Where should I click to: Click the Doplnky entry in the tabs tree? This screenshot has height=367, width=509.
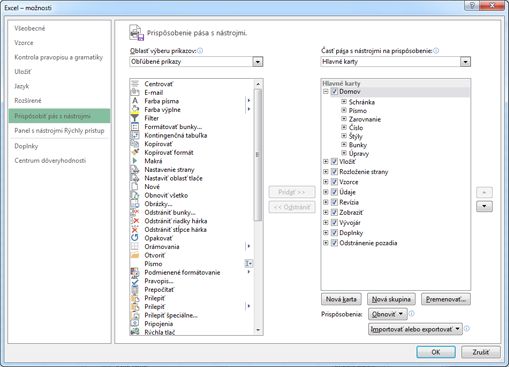click(351, 233)
